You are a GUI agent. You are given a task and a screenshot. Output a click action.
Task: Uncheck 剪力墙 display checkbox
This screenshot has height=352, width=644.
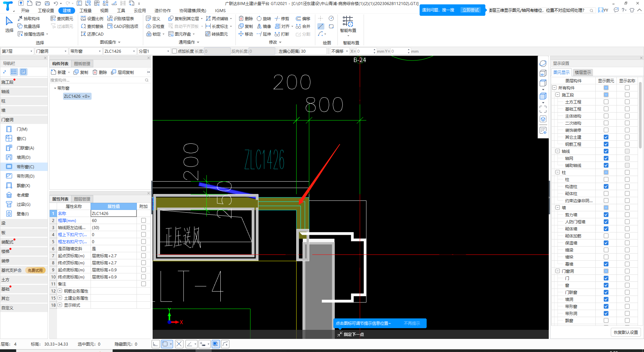(606, 215)
